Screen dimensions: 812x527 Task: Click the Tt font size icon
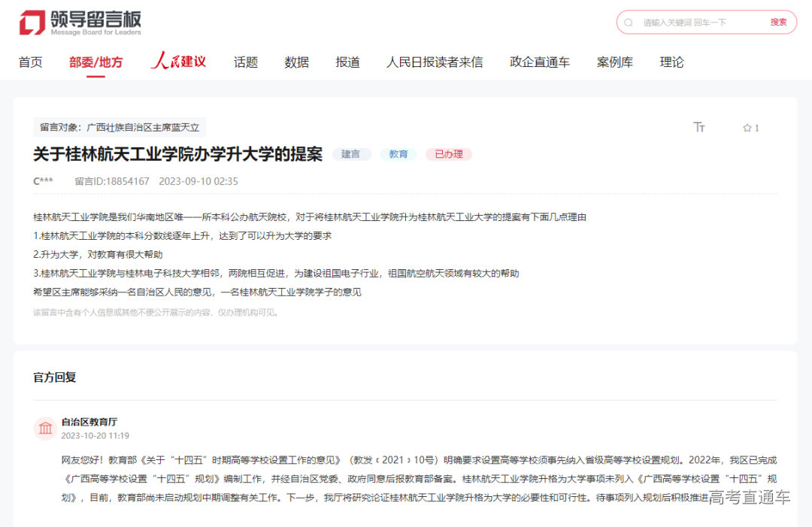click(x=699, y=128)
